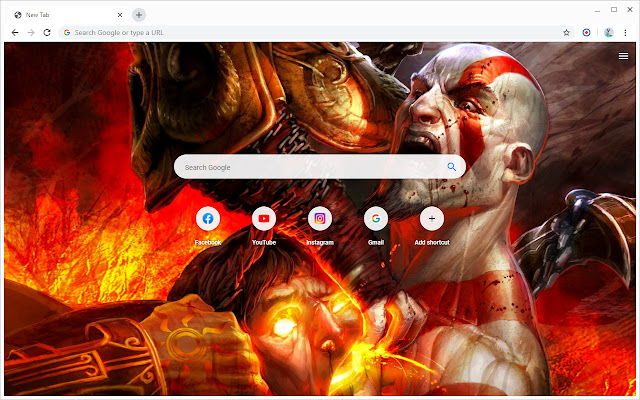Go back with the browser back arrow
Viewport: 640px width, 400px height.
point(15,33)
